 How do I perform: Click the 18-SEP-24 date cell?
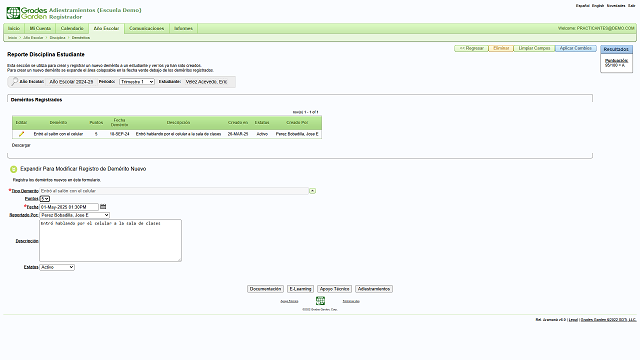(119, 134)
